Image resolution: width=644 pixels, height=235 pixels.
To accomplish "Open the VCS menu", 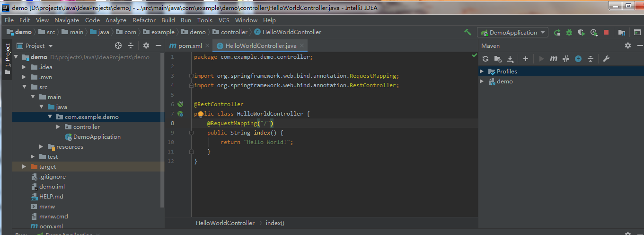I will point(224,20).
